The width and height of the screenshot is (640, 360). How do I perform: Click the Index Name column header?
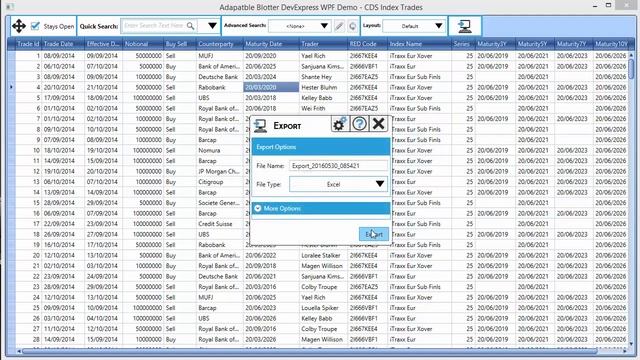(420, 44)
